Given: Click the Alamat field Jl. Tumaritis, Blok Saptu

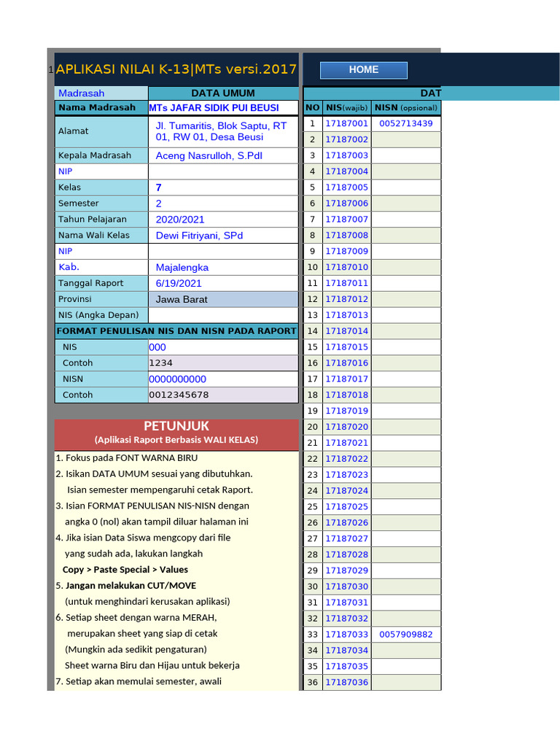Looking at the screenshot, I should [223, 131].
